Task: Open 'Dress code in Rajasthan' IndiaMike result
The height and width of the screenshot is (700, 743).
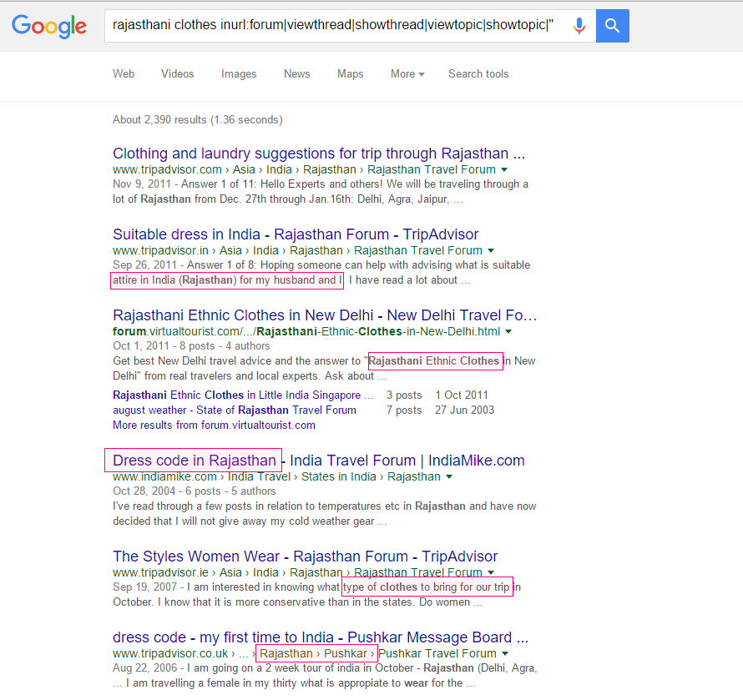Action: pos(319,461)
